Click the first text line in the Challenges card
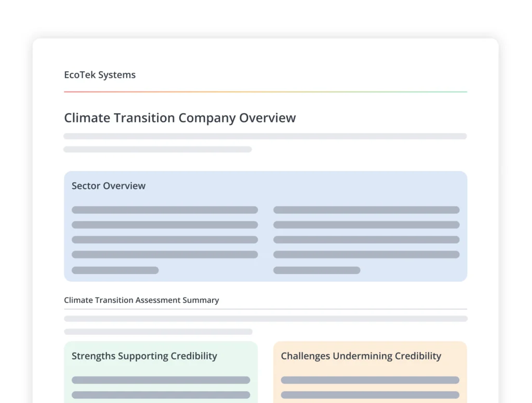The width and height of the screenshot is (532, 403). point(370,380)
